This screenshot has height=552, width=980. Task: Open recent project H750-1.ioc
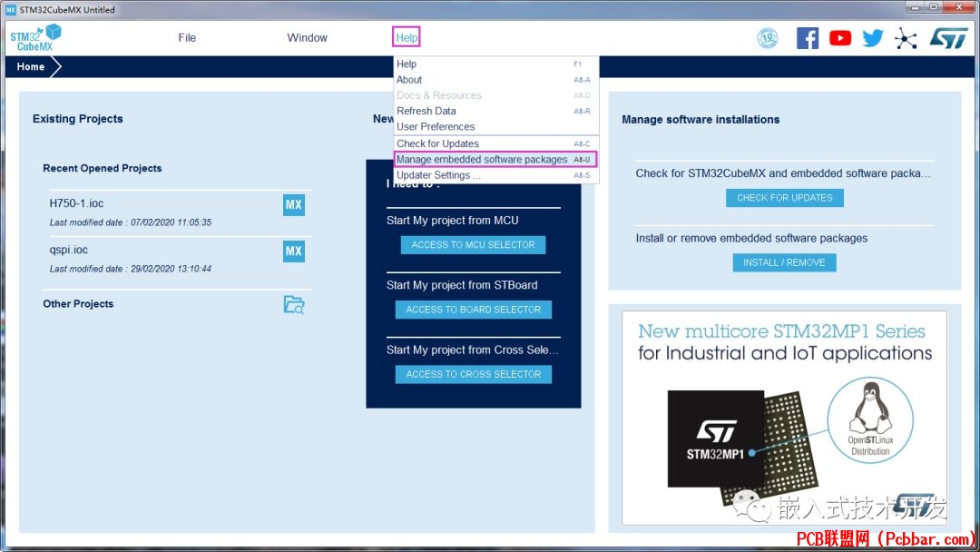pos(76,203)
